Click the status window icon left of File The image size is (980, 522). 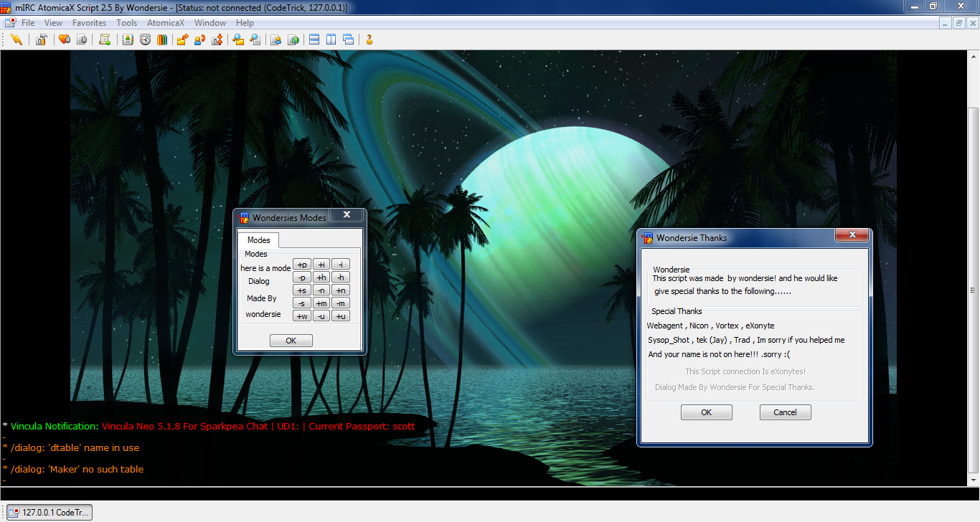click(x=9, y=23)
